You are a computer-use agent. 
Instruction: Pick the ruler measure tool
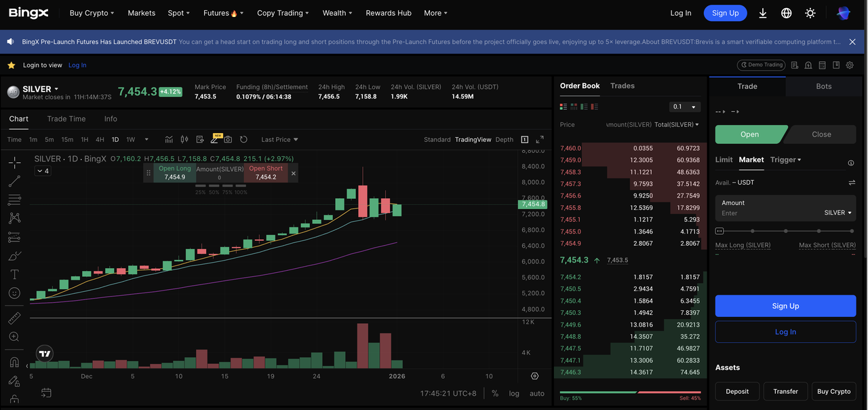(x=14, y=318)
